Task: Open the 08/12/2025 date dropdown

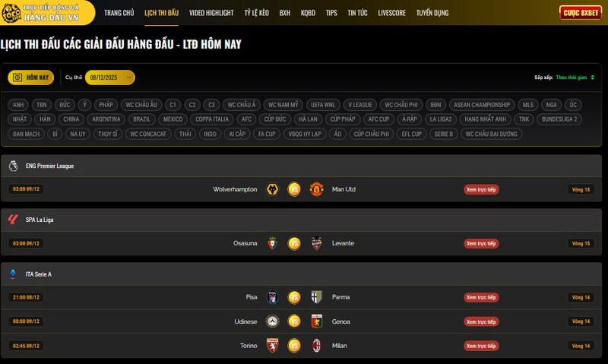Action: [109, 78]
